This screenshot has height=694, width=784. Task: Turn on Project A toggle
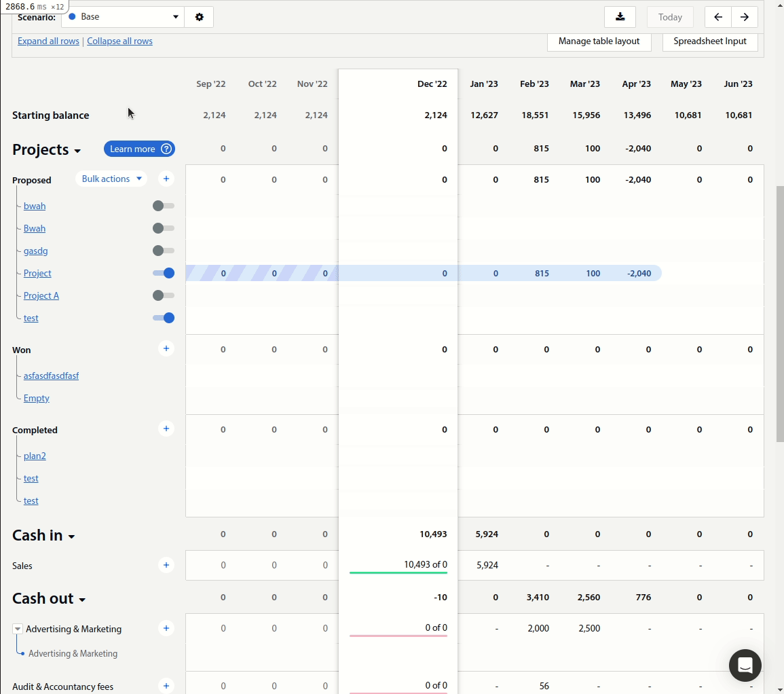click(164, 295)
